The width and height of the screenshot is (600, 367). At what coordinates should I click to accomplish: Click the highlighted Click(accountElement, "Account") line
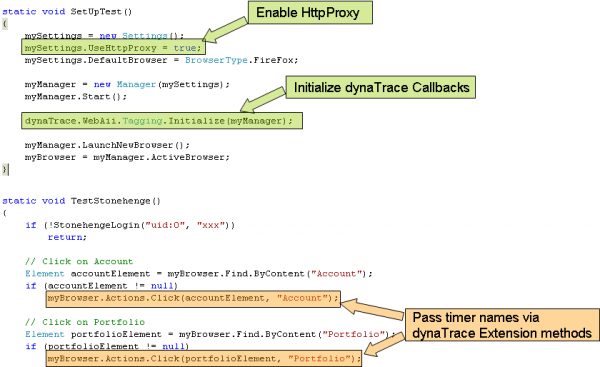click(193, 298)
